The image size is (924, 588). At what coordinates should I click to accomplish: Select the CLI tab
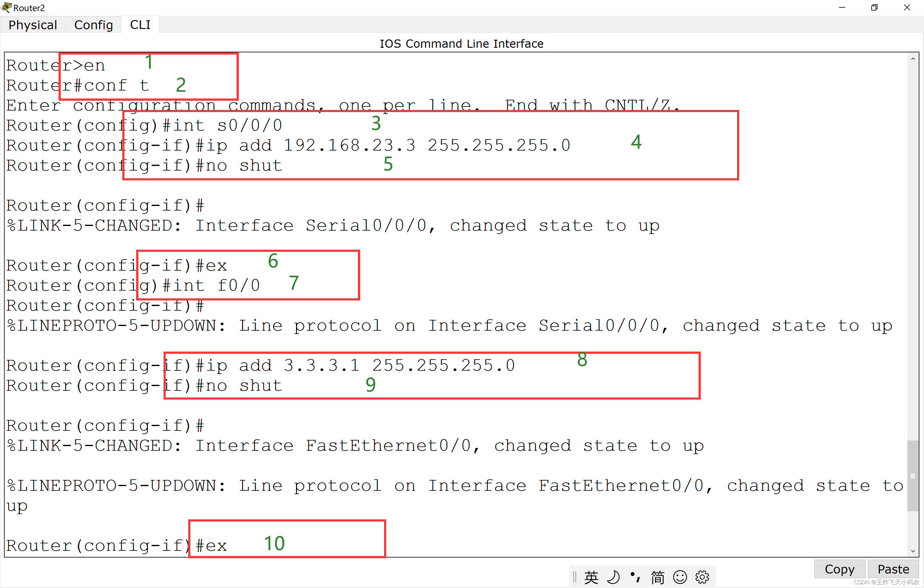[x=140, y=25]
